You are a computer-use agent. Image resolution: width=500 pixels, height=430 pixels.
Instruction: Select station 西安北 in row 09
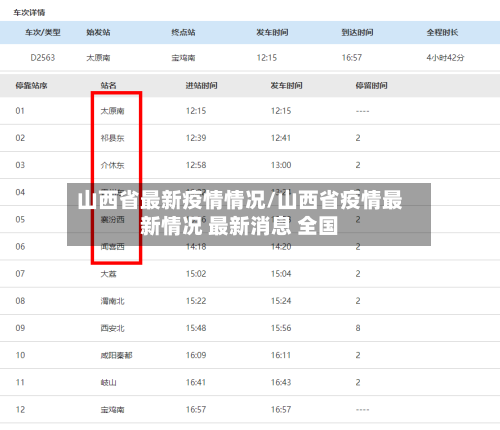pos(113,328)
